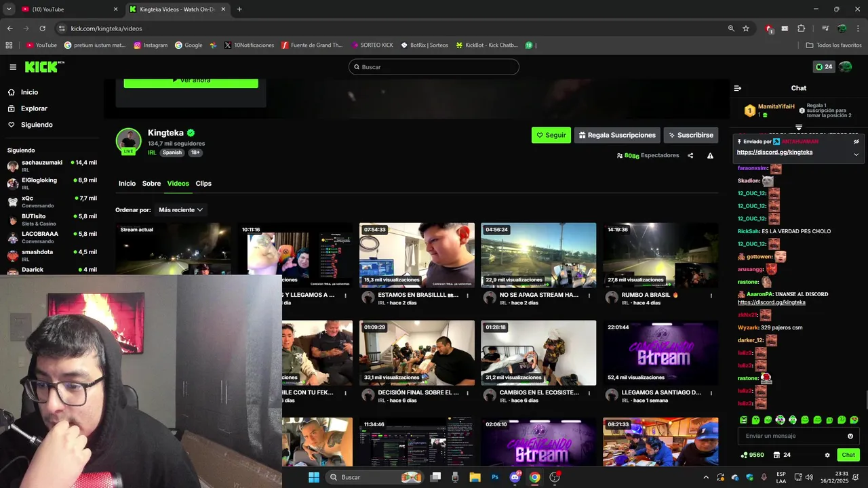Image resolution: width=868 pixels, height=488 pixels.
Task: Open Discord from the taskbar
Action: [515, 477]
